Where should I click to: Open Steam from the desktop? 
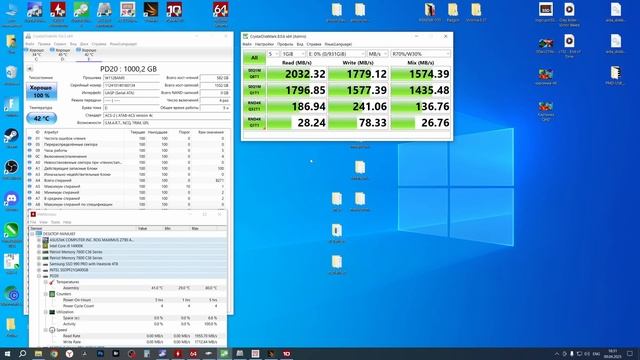11,138
